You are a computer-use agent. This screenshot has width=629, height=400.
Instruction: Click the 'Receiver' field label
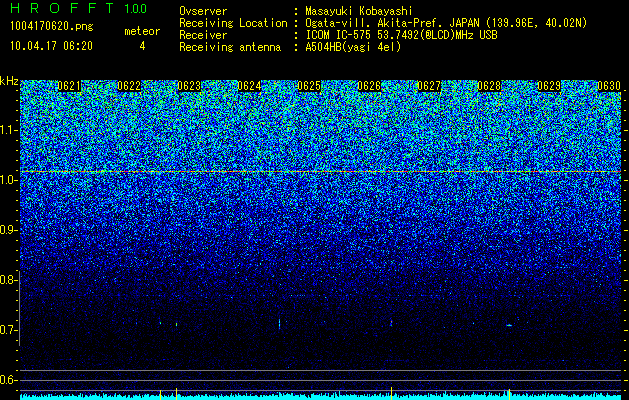click(x=203, y=35)
